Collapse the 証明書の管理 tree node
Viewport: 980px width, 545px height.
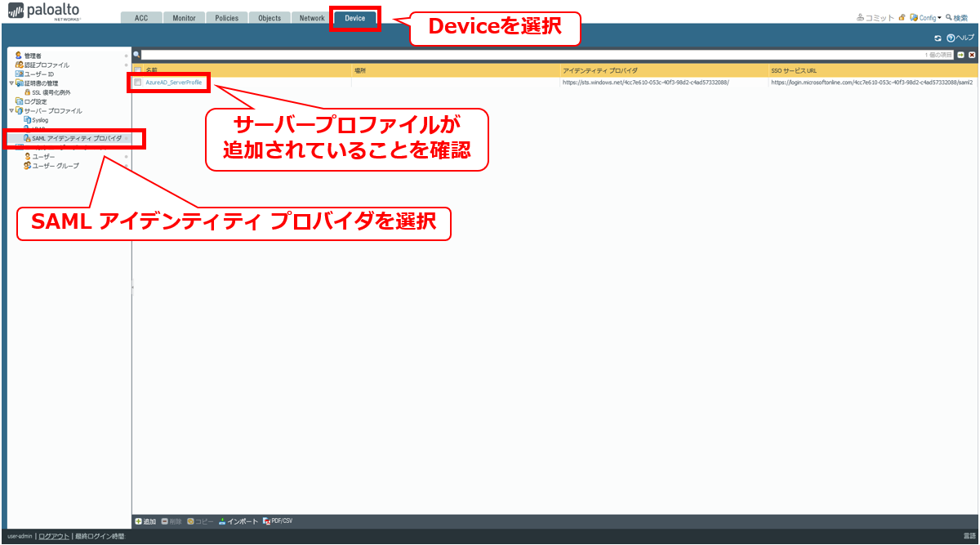[x=11, y=83]
